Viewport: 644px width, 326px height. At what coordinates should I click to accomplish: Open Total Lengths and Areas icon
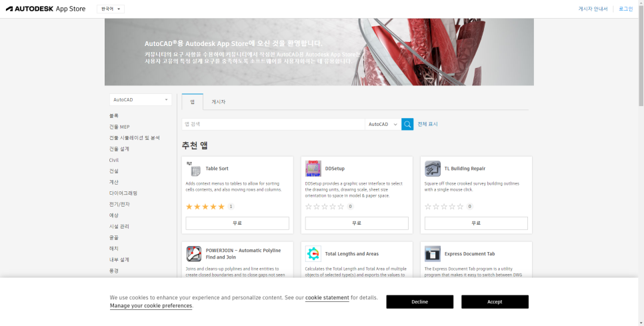(313, 254)
